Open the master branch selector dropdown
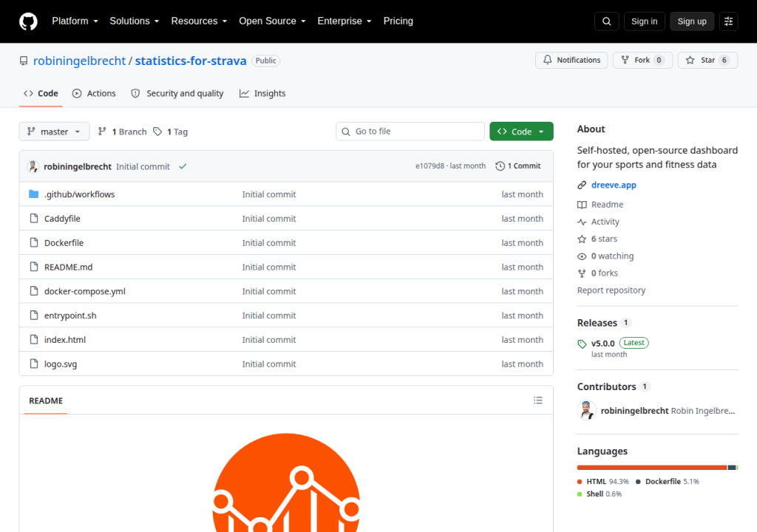Viewport: 757px width, 532px height. point(54,132)
